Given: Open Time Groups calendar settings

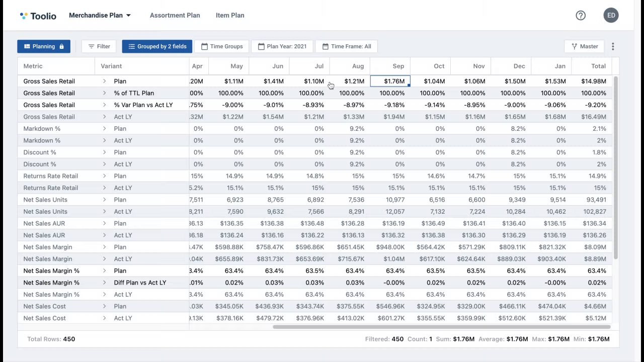Looking at the screenshot, I should tap(222, 46).
